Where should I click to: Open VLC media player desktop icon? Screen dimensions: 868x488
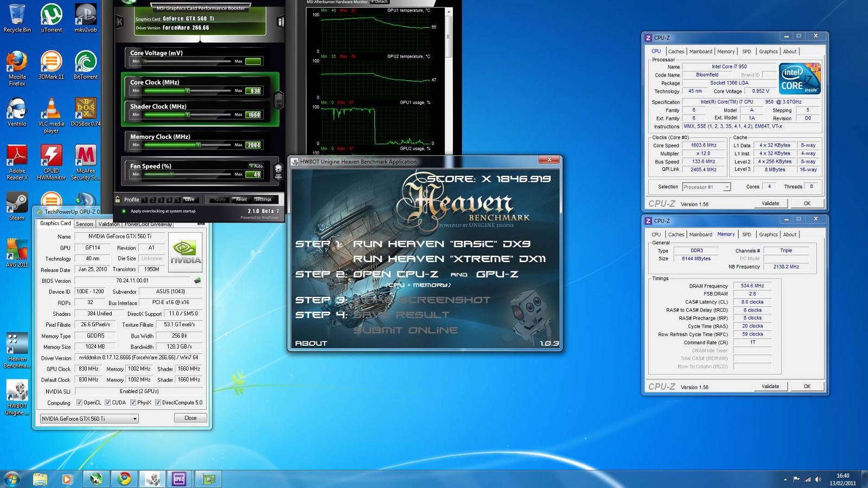52,116
